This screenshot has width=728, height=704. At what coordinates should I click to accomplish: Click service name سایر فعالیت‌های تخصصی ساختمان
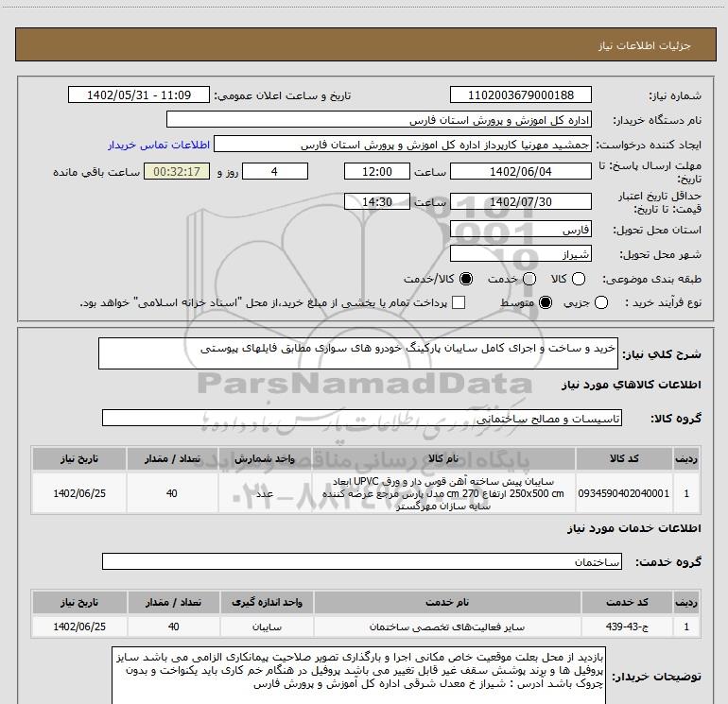pos(447,627)
